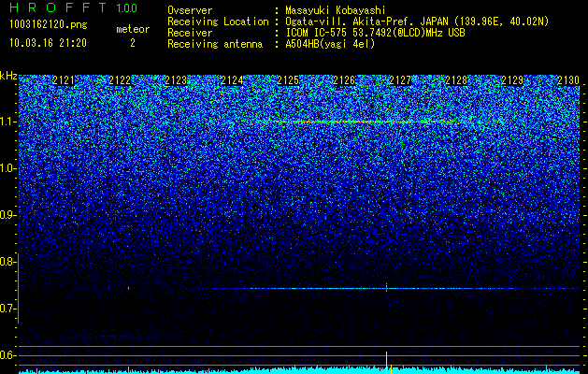Click the 1.1 kHz axis label
Screen dimensions: 588x374
click(x=8, y=122)
